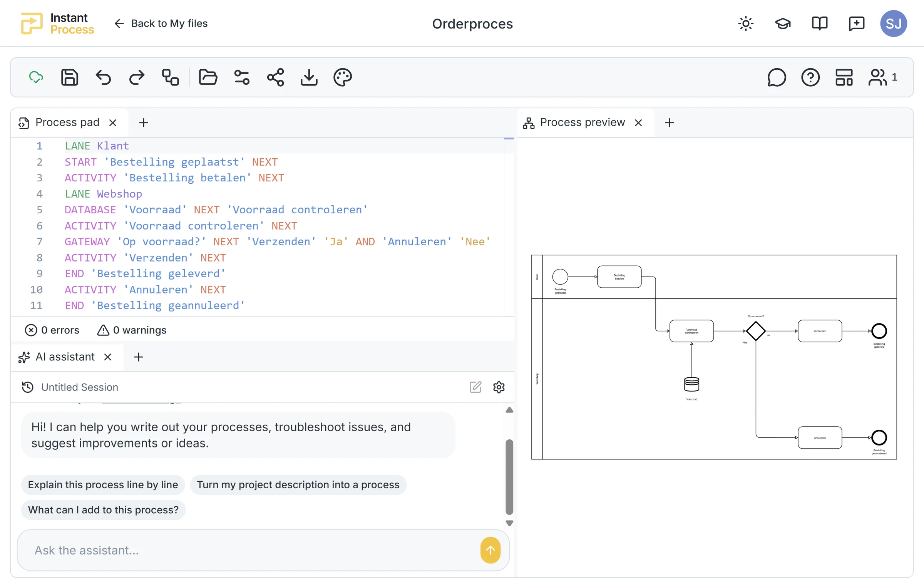Save the process with the floppy disk icon
Viewport: 924px width, 588px height.
click(70, 77)
